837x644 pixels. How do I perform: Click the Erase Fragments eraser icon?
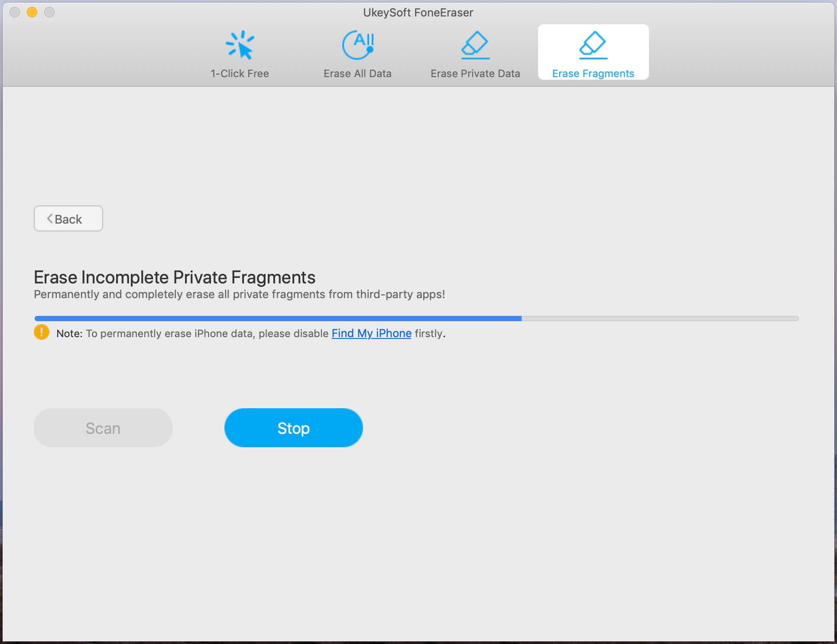pos(593,45)
